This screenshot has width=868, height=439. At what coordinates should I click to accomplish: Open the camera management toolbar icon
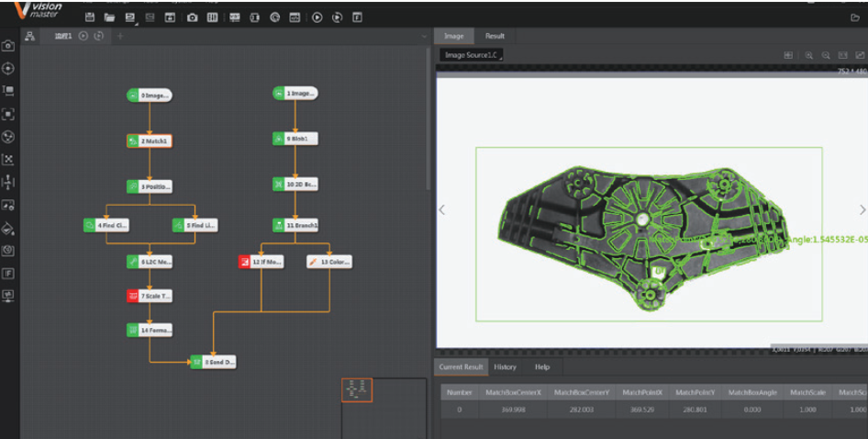tap(192, 17)
